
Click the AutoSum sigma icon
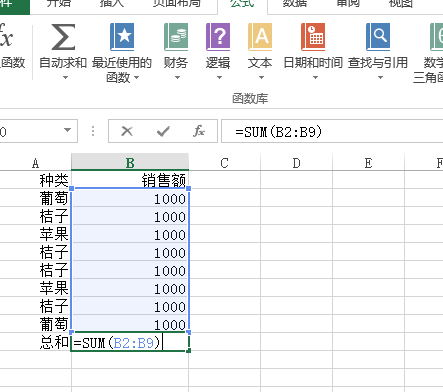tap(63, 37)
